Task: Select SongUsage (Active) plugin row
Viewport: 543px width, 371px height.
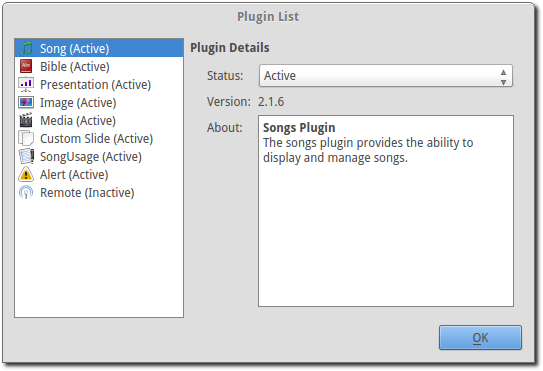Action: (x=99, y=156)
